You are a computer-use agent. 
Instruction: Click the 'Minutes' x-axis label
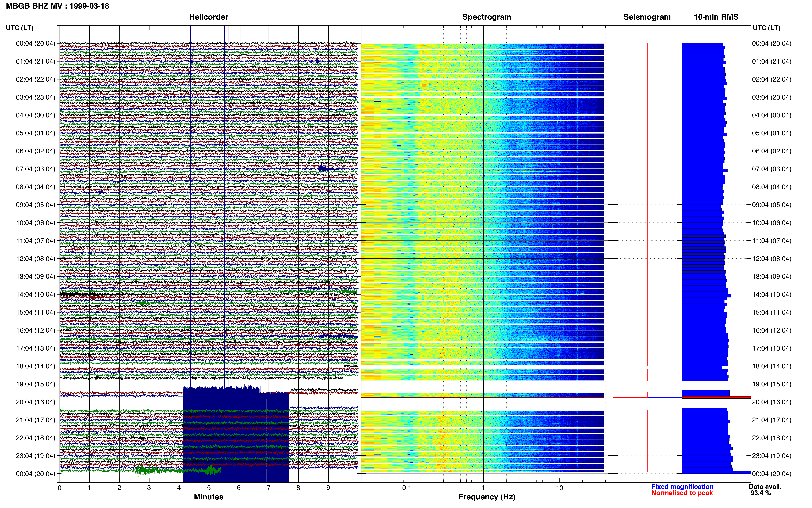209,497
